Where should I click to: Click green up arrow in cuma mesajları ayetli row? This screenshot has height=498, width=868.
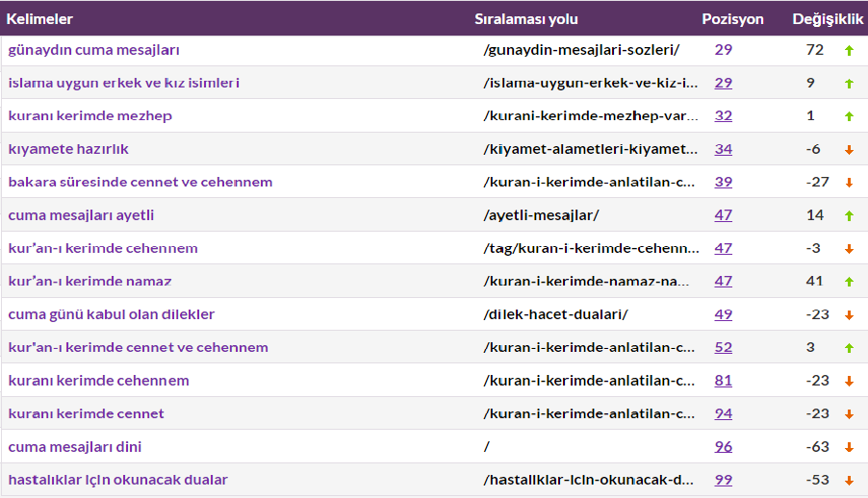849,215
